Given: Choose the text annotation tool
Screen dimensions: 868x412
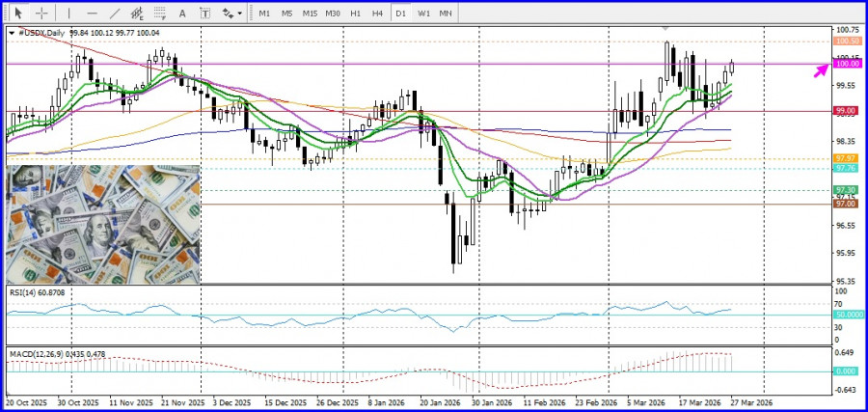Looking at the screenshot, I should click(x=182, y=14).
